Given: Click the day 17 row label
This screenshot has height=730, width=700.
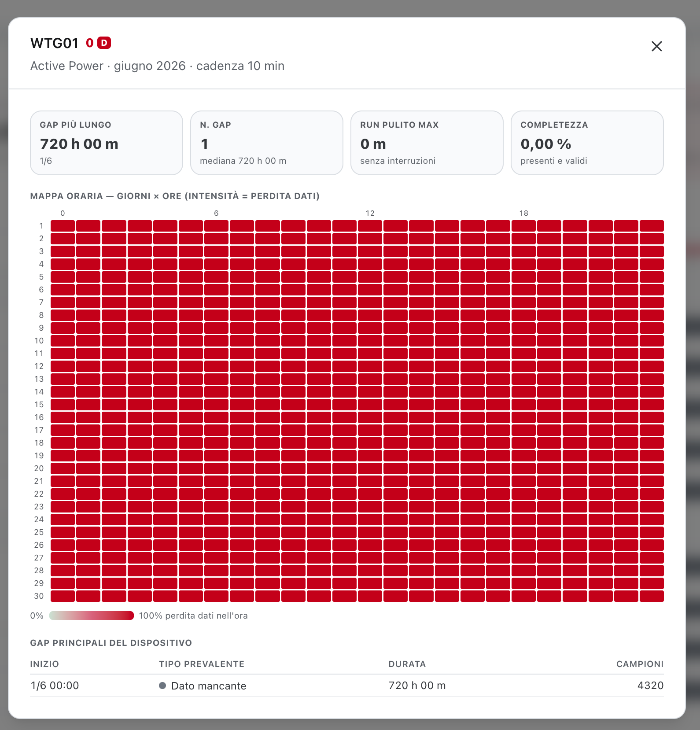Looking at the screenshot, I should 39,430.
